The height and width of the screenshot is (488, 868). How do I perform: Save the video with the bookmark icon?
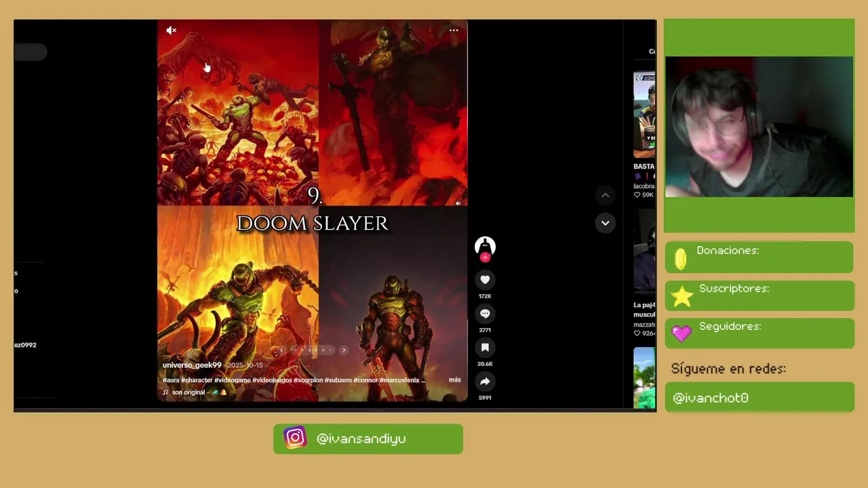[485, 348]
